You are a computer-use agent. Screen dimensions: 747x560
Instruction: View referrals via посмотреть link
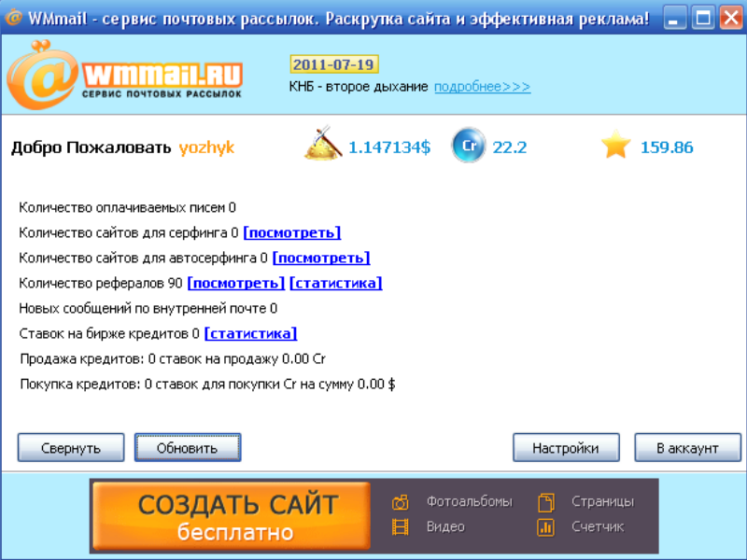[236, 283]
